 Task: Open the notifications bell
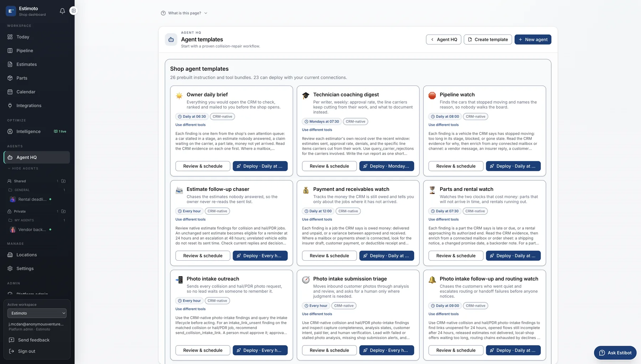[x=62, y=11]
